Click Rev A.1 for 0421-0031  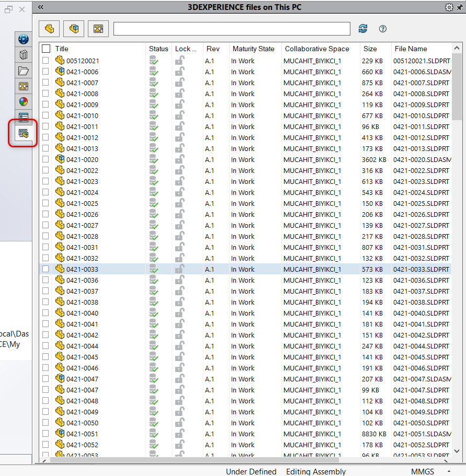click(209, 248)
